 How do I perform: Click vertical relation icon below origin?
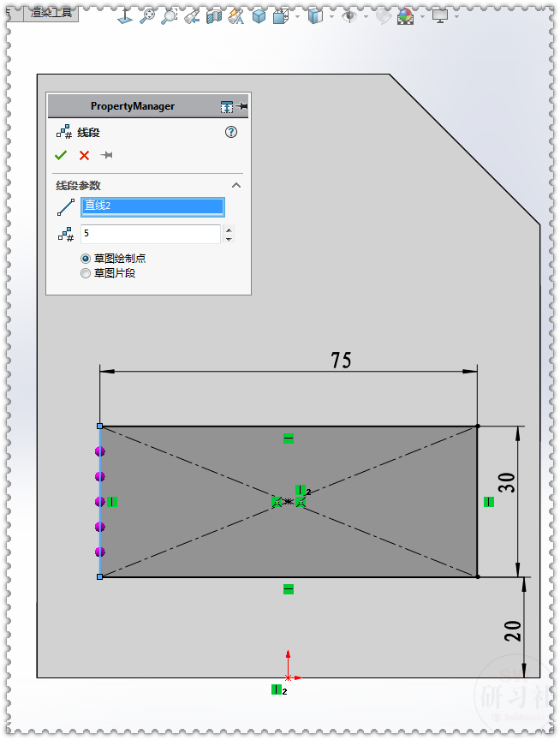[x=277, y=689]
